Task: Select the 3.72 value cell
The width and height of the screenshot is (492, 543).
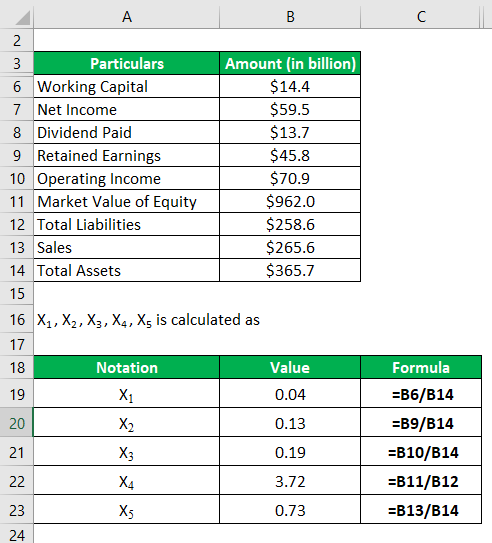Action: [290, 481]
